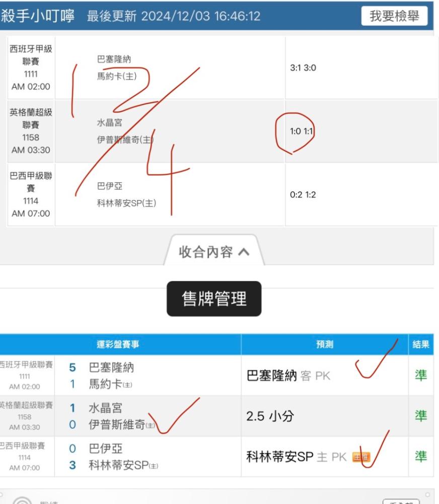439x504 pixels.
Task: Click the 我要檢舉 report button
Action: click(x=394, y=16)
